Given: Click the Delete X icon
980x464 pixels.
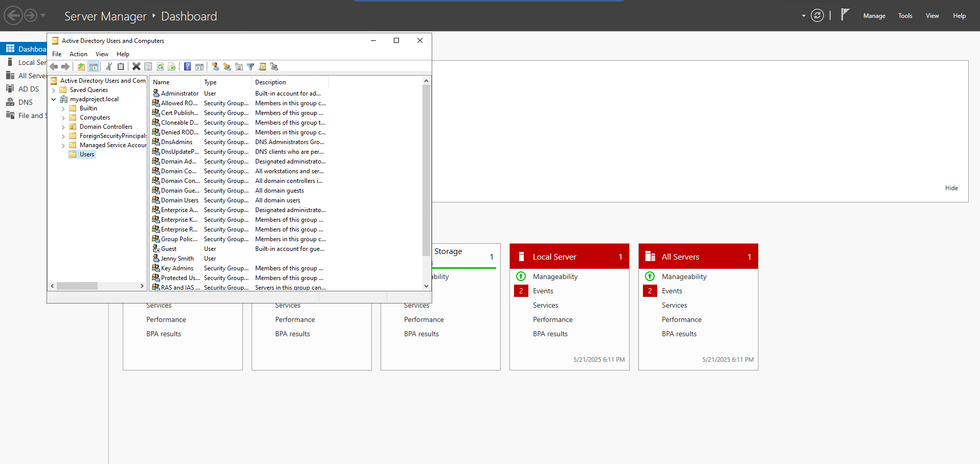Looking at the screenshot, I should click(137, 66).
